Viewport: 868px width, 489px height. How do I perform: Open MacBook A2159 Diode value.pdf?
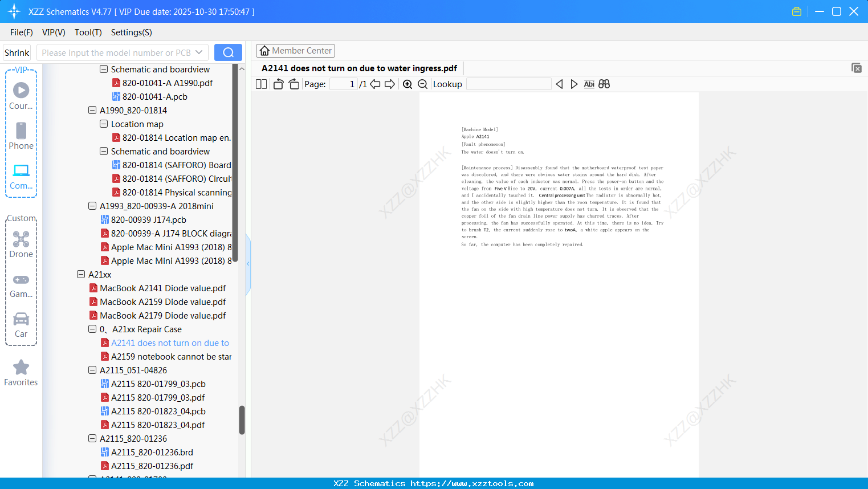pos(157,301)
